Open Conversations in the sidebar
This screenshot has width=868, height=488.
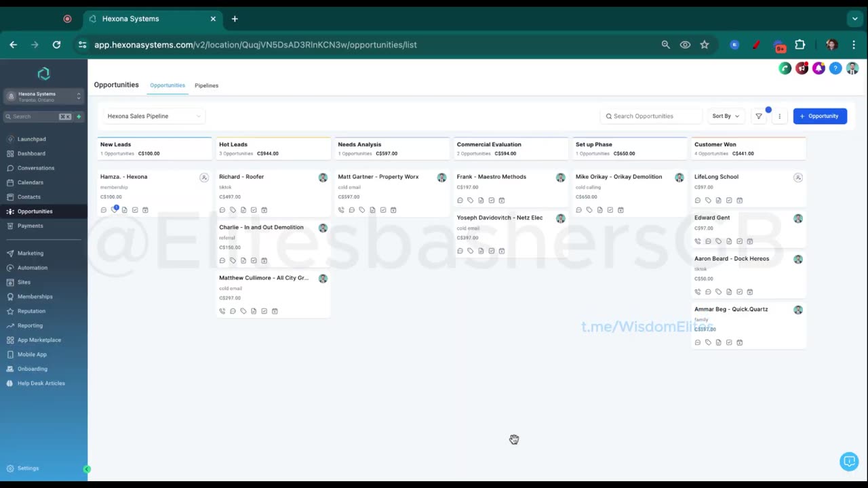pos(36,168)
